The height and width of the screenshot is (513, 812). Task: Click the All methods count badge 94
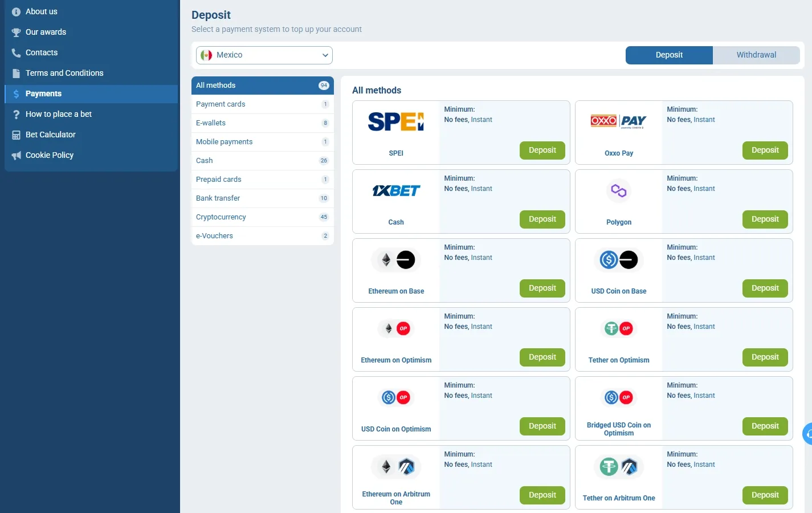click(x=324, y=85)
